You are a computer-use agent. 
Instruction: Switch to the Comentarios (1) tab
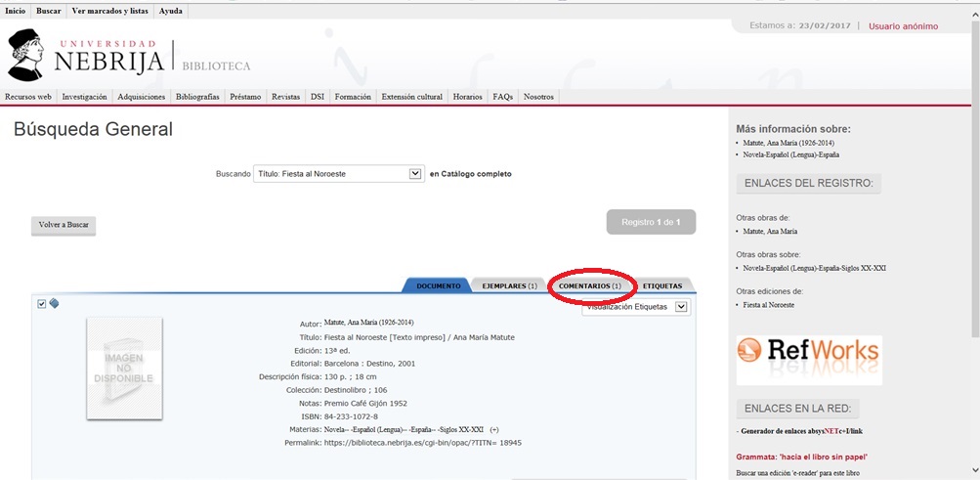click(590, 285)
